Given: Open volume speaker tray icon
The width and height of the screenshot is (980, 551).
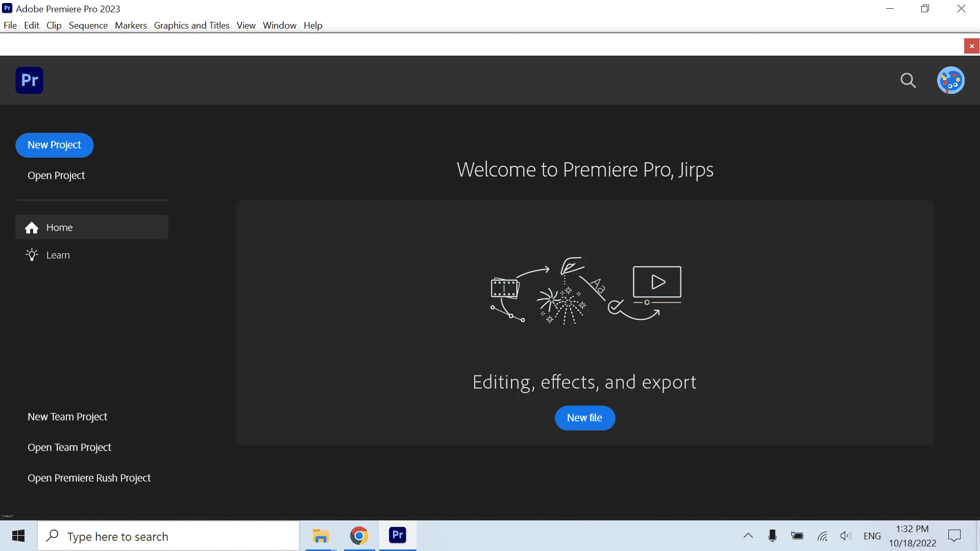Looking at the screenshot, I should [x=846, y=536].
